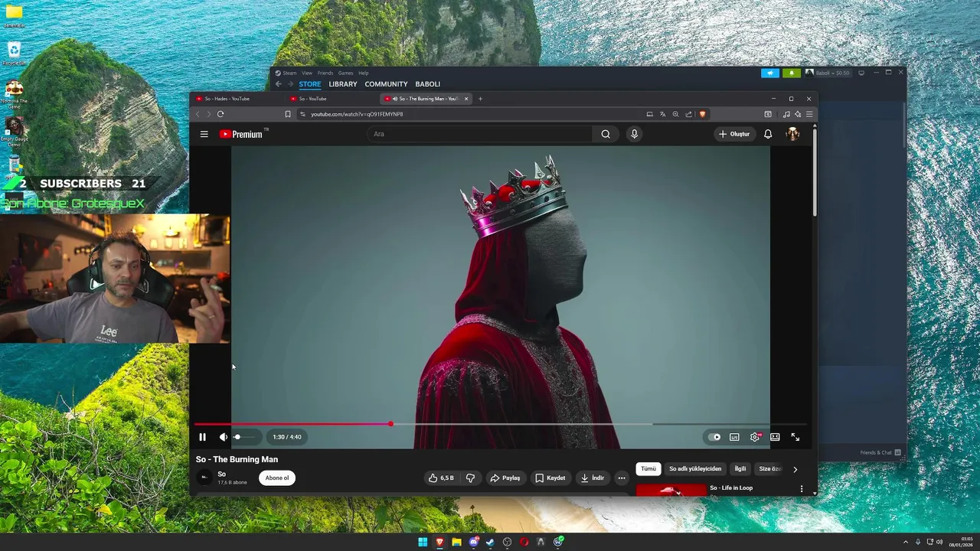
Task: Close the So - The Burning Man tab
Action: [x=465, y=99]
